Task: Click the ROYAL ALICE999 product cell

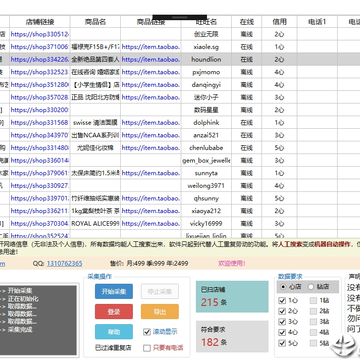Action: [95, 224]
